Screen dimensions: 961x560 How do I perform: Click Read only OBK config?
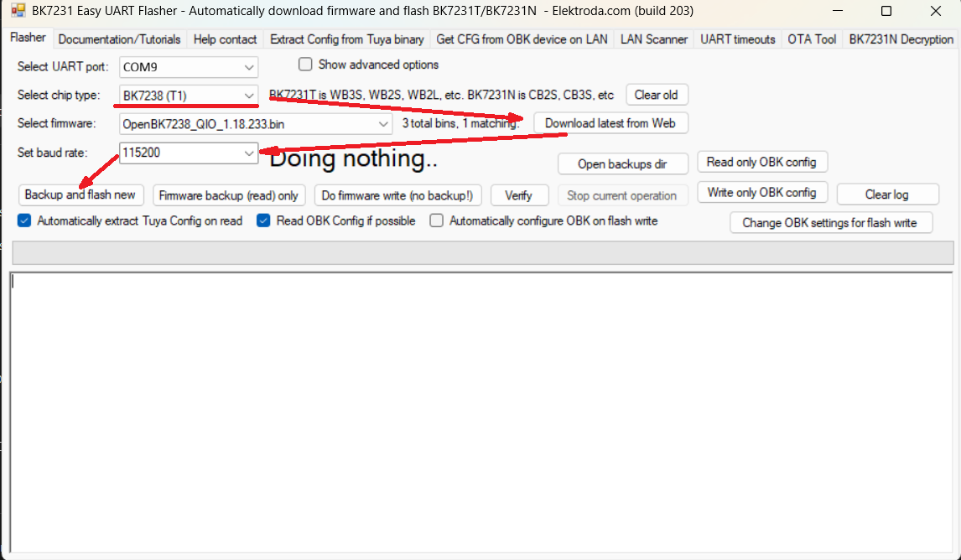[761, 163]
